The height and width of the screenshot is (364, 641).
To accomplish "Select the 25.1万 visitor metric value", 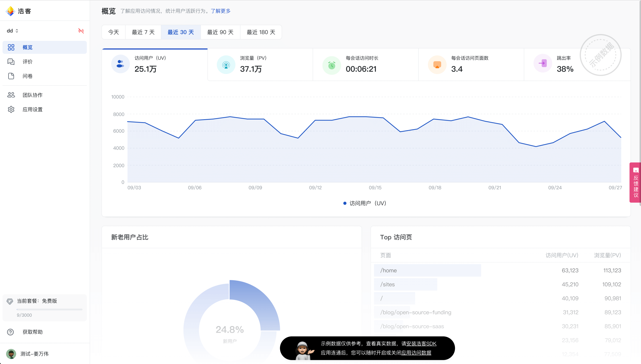I will (145, 69).
